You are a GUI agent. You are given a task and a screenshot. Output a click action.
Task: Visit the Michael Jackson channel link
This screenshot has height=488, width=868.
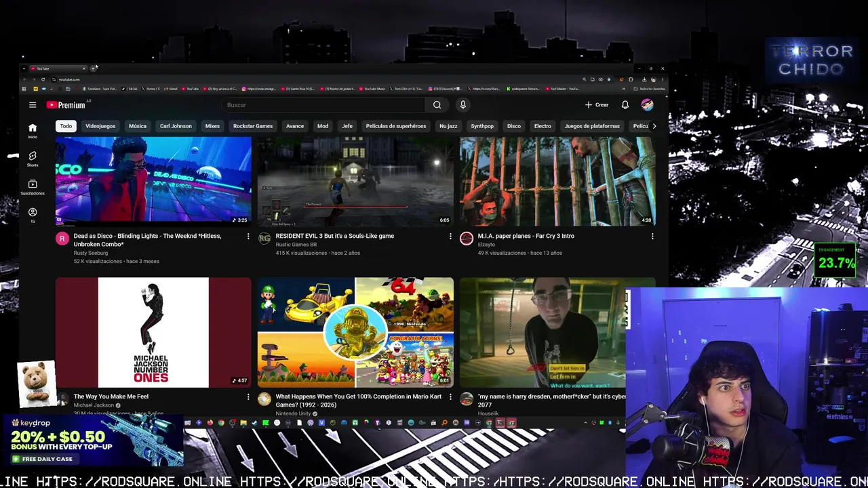94,405
